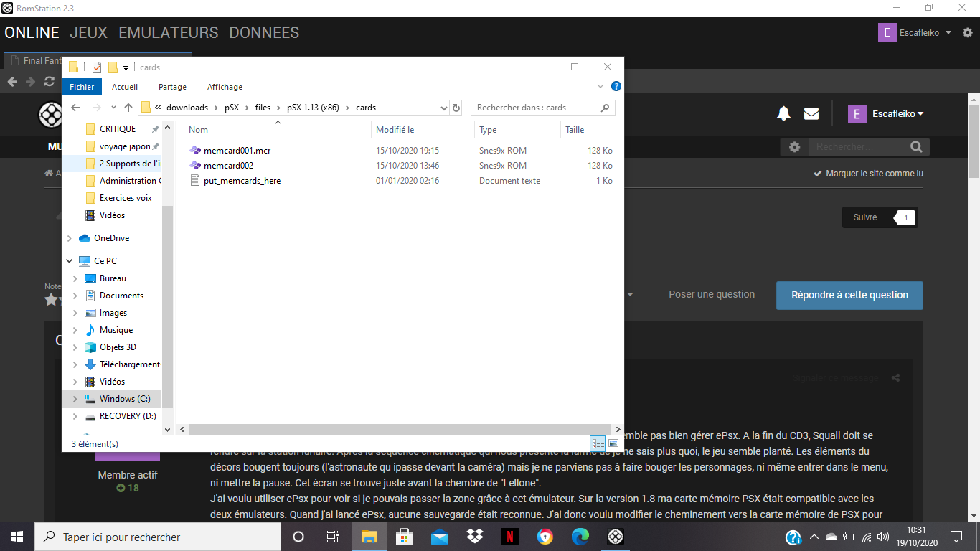Screen dimensions: 980x551
Task: Open Microsoft Edge from taskbar
Action: (580, 537)
